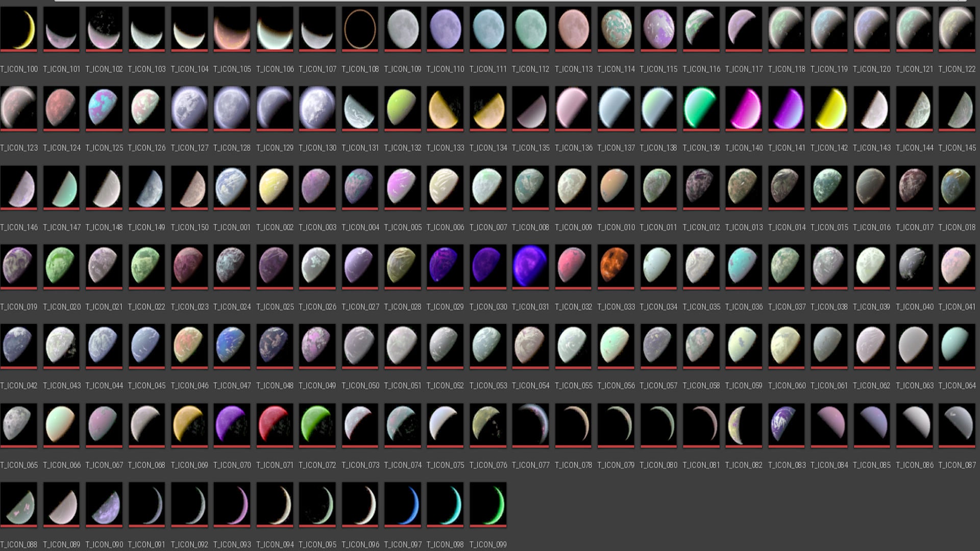This screenshot has height=551, width=980.
Task: Select the T_ICON_122 asset name label
Action: tap(957, 69)
